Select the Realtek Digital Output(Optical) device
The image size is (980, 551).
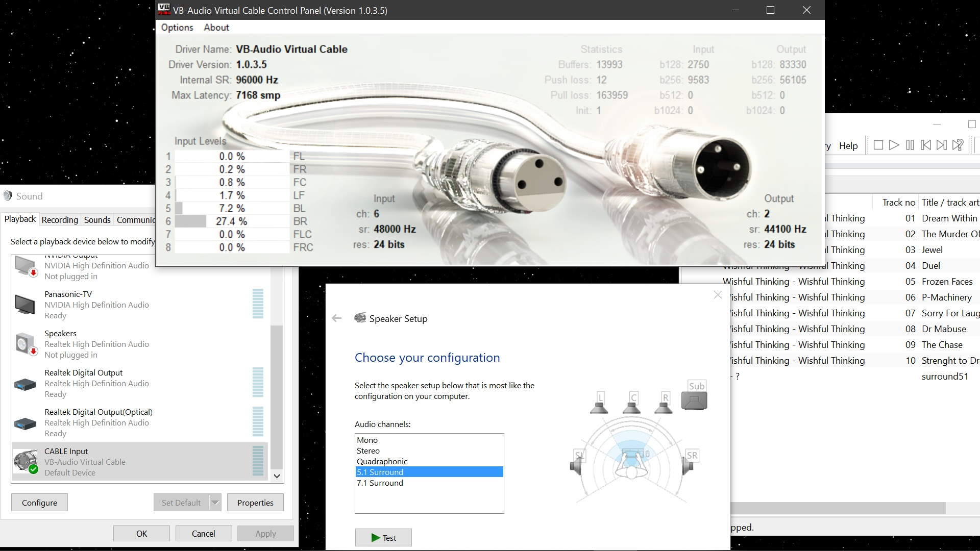139,422
